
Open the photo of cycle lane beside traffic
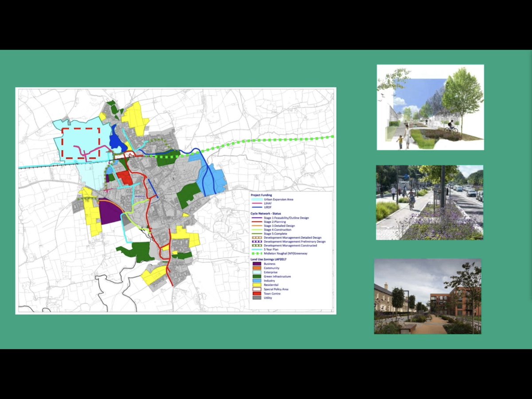(430, 203)
